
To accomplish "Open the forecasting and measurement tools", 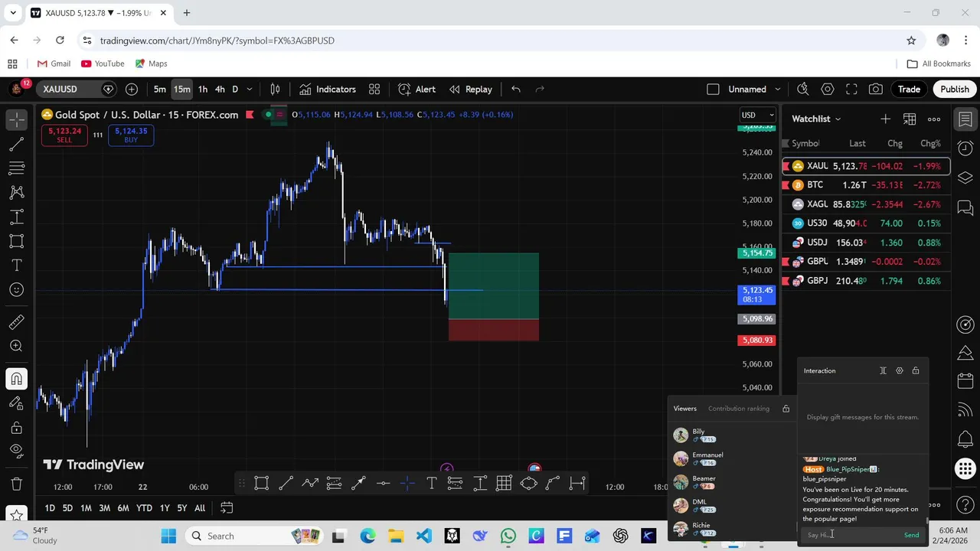I will click(16, 217).
